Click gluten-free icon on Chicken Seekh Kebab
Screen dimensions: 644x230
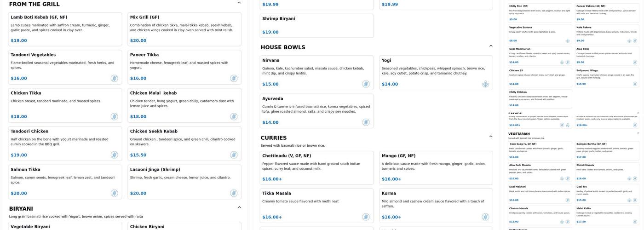tap(234, 155)
